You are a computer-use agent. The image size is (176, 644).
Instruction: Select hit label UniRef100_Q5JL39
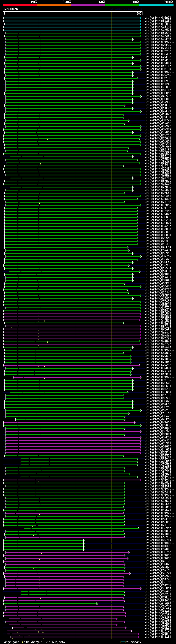(158, 628)
